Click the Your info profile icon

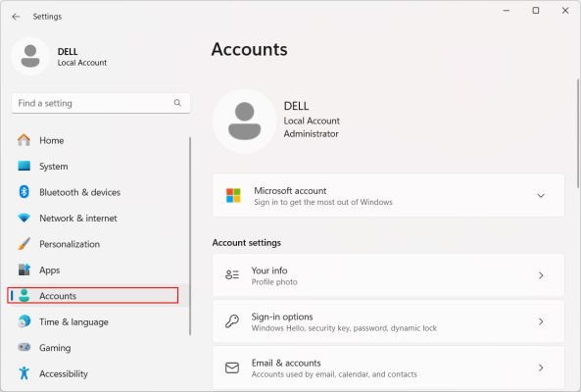pyautogui.click(x=232, y=275)
